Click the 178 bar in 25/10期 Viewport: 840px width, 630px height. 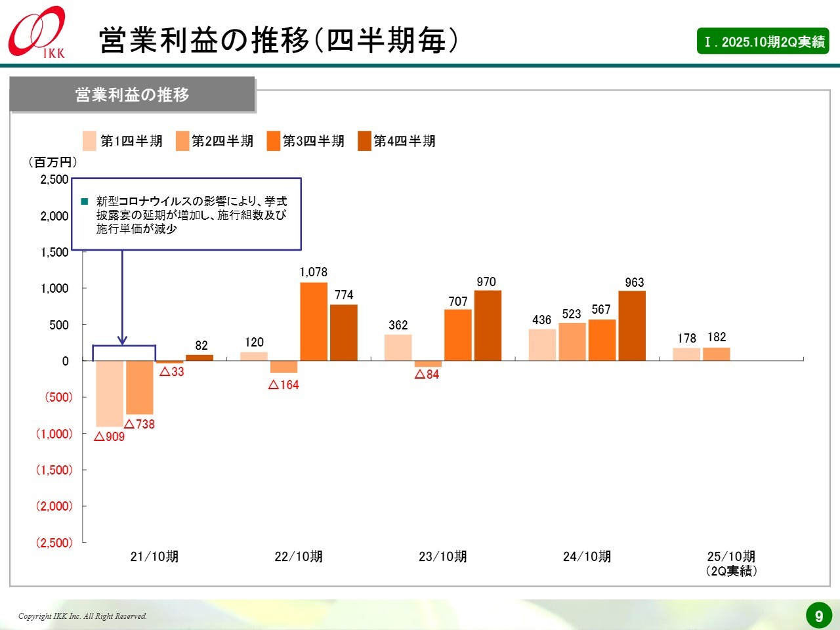click(686, 354)
